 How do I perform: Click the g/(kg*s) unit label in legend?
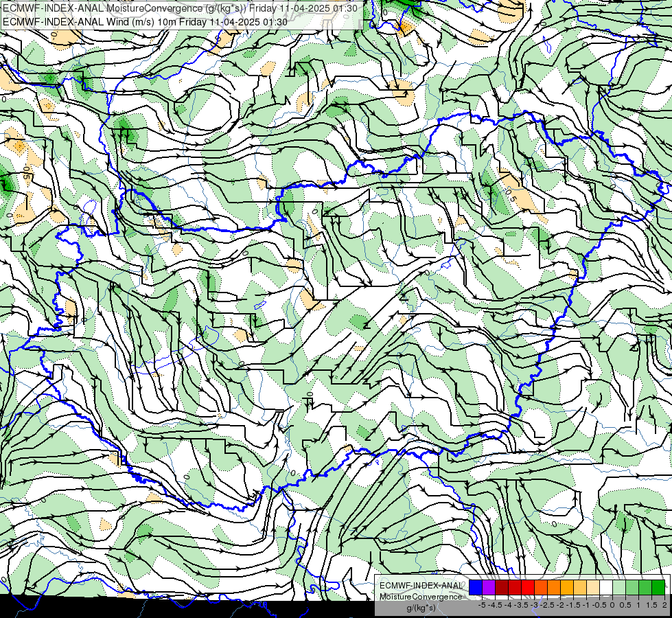421,608
